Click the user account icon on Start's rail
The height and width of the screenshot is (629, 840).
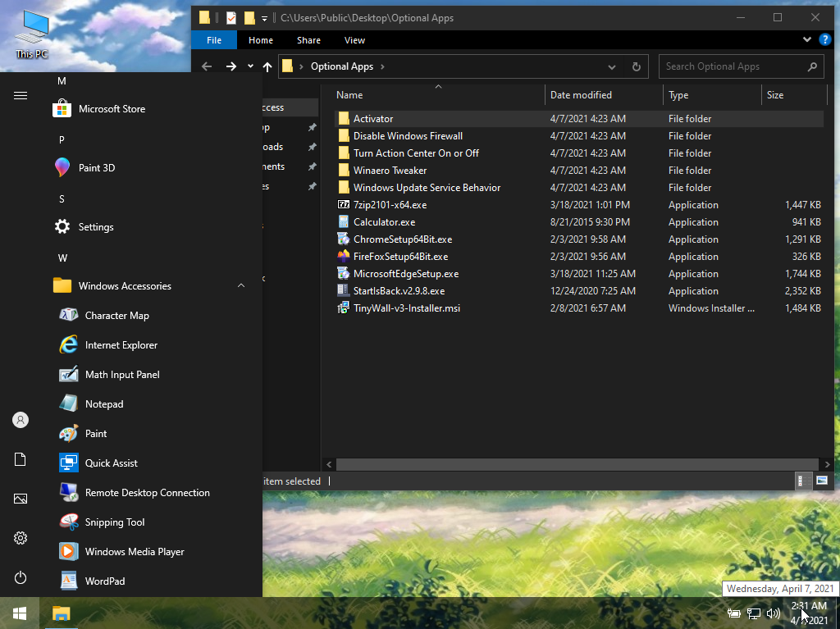(x=21, y=420)
